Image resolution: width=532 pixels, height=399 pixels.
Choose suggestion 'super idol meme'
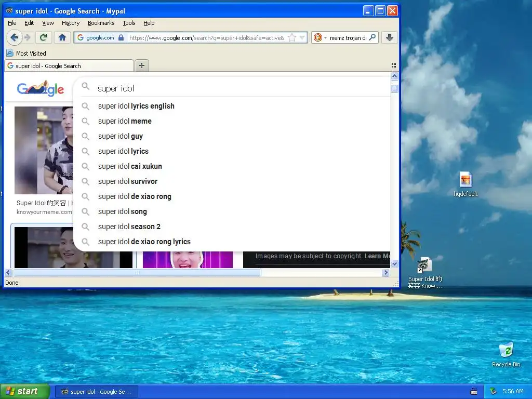232,121
